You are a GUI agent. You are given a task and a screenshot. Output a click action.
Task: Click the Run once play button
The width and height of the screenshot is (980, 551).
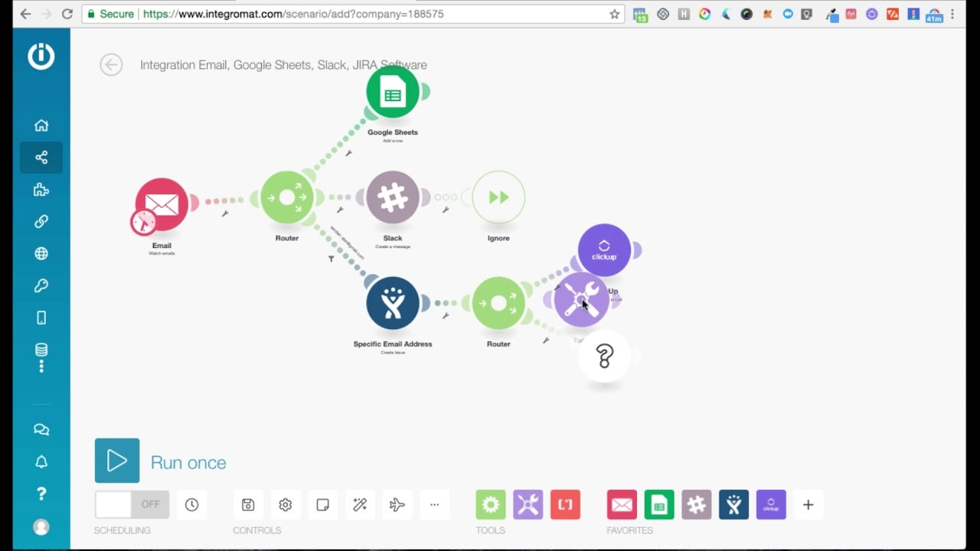pyautogui.click(x=117, y=461)
